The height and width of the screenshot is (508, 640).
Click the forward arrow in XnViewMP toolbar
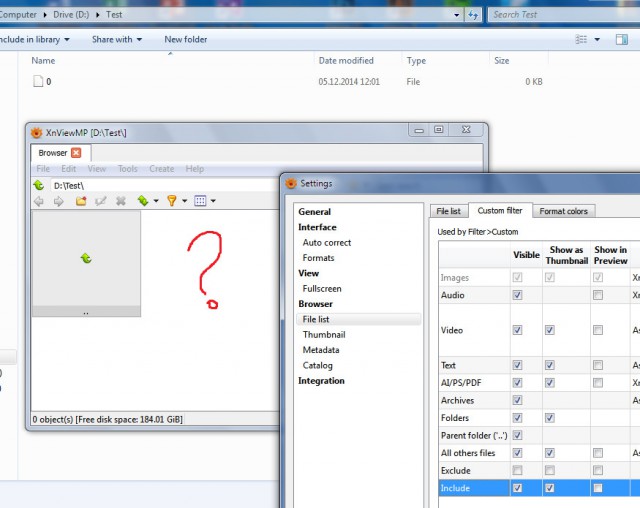tap(59, 201)
